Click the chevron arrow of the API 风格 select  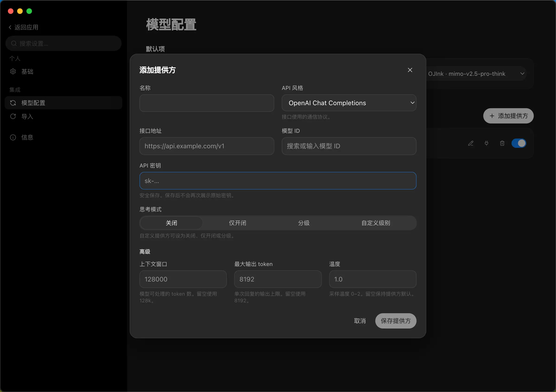pos(412,103)
